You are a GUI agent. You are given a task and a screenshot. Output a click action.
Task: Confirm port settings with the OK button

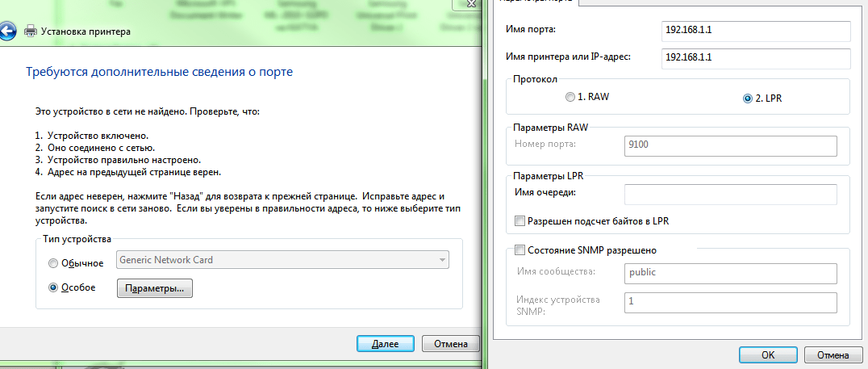(768, 355)
